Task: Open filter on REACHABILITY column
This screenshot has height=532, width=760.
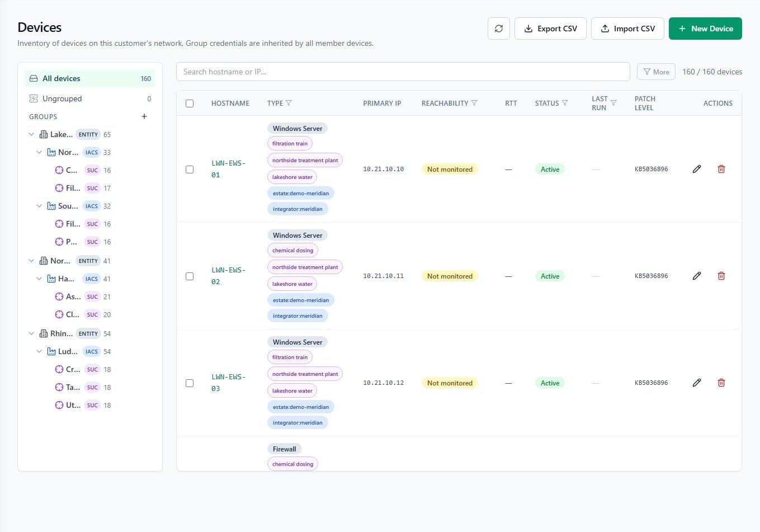Action: (474, 103)
